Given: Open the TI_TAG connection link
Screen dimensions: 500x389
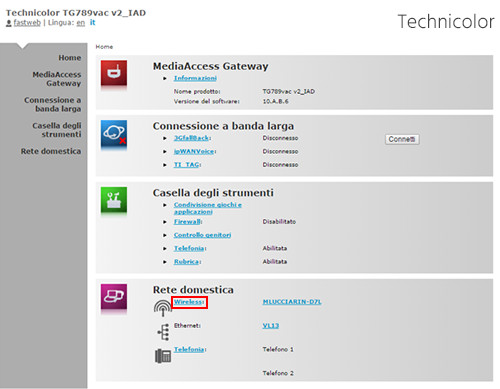Looking at the screenshot, I should point(187,165).
